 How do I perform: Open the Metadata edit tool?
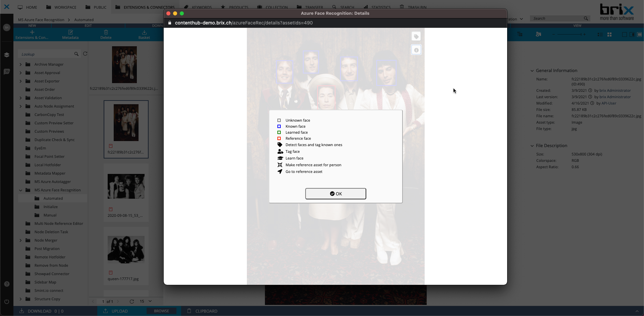coord(70,35)
